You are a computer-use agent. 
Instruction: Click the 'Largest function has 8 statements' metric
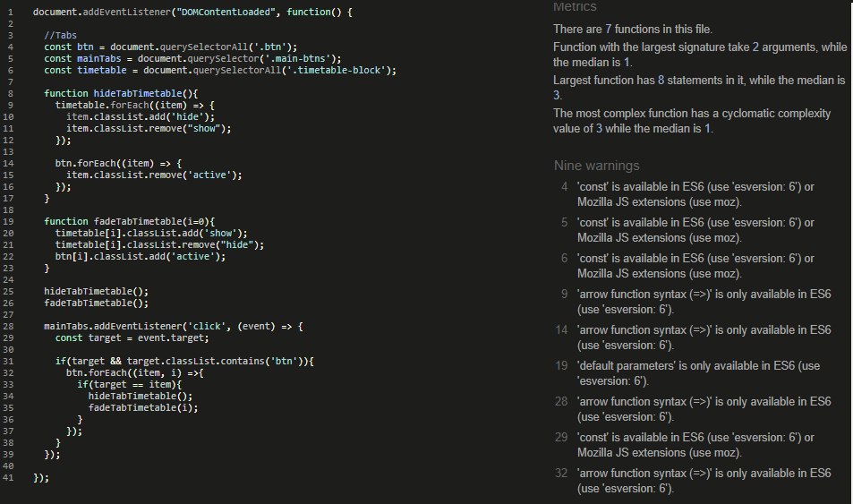click(699, 88)
